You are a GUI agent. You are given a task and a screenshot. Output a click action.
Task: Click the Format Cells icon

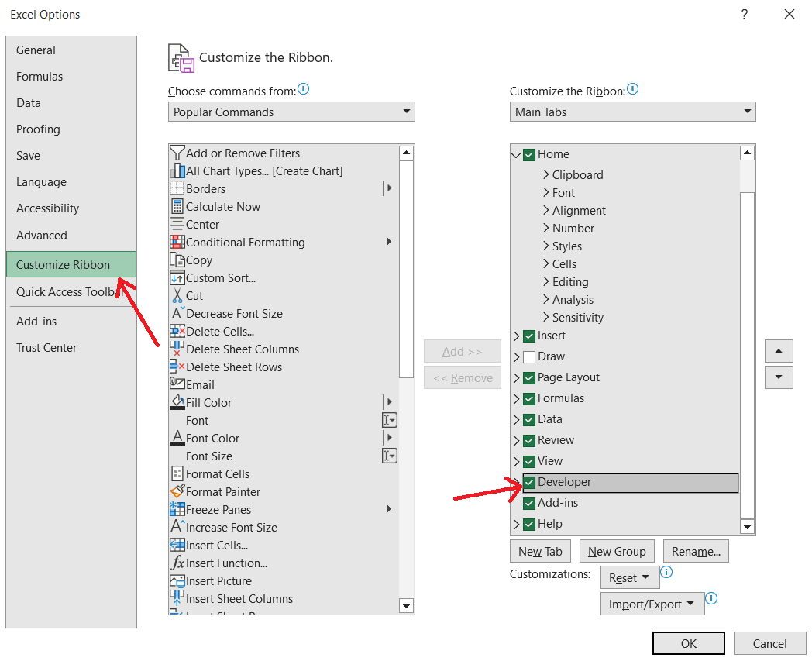[x=177, y=473]
